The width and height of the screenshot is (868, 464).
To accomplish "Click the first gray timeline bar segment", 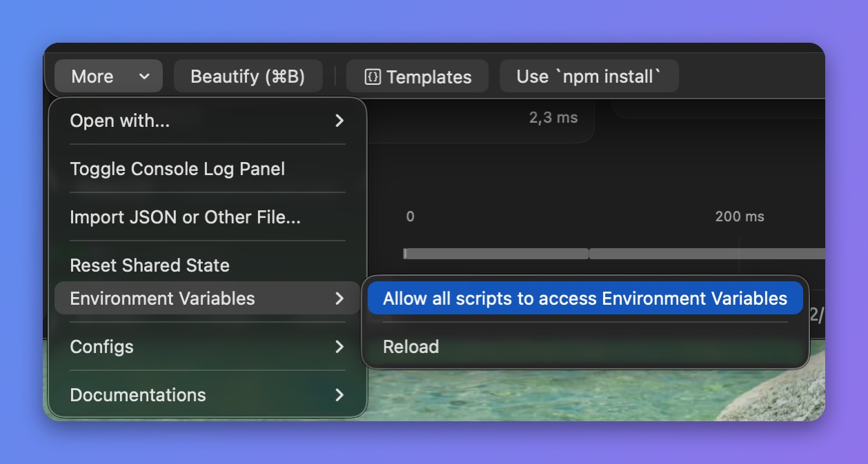I will click(x=495, y=254).
